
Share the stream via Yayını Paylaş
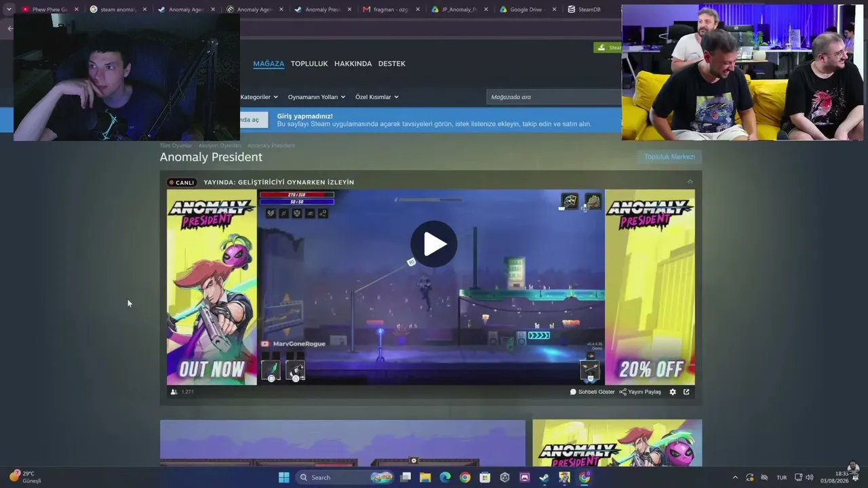(640, 392)
